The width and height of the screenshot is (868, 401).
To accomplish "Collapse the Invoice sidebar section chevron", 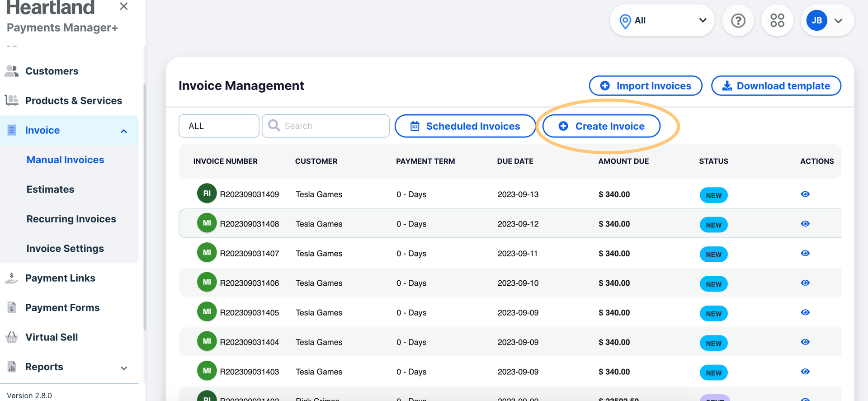I will coord(124,131).
